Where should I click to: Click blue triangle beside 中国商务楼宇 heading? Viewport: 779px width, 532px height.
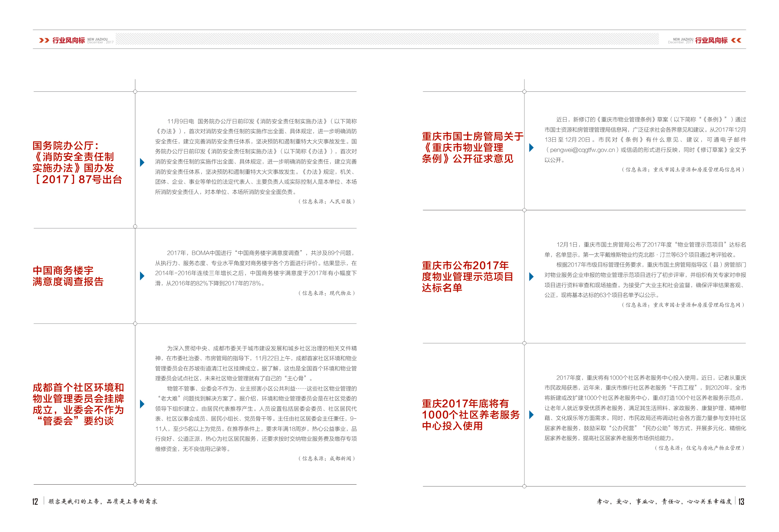coord(142,276)
